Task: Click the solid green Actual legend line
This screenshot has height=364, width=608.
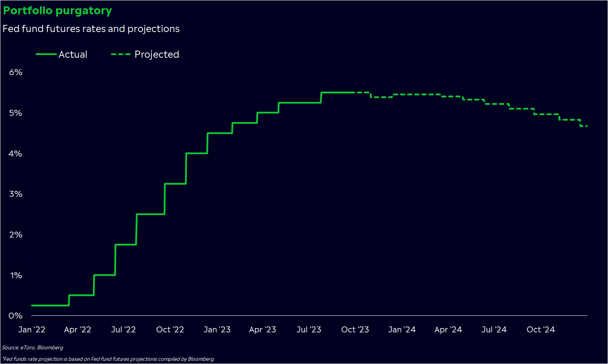Action: point(46,54)
